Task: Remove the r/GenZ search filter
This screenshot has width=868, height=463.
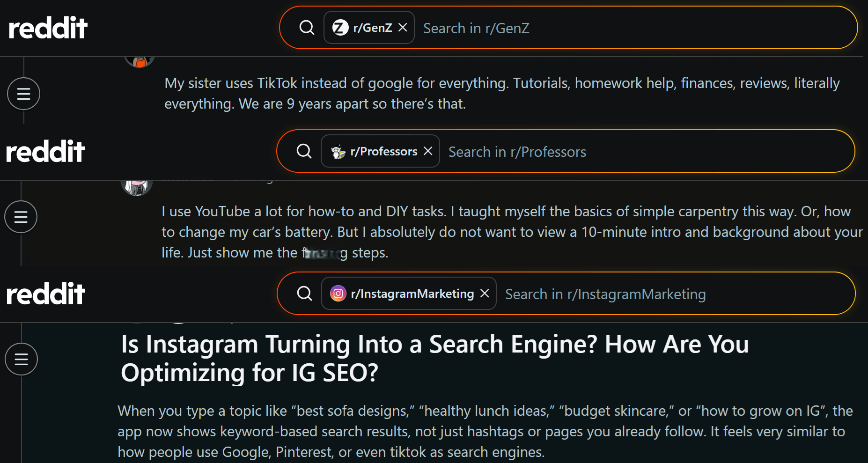Action: pos(403,27)
